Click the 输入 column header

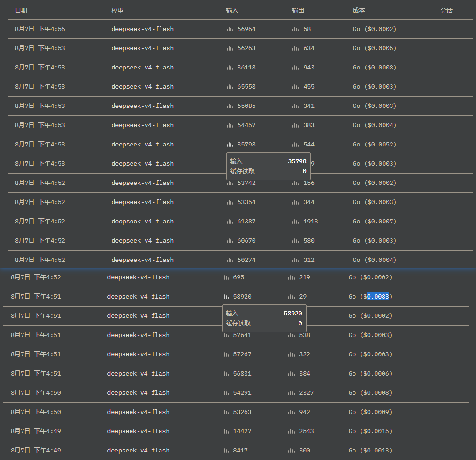tap(232, 10)
